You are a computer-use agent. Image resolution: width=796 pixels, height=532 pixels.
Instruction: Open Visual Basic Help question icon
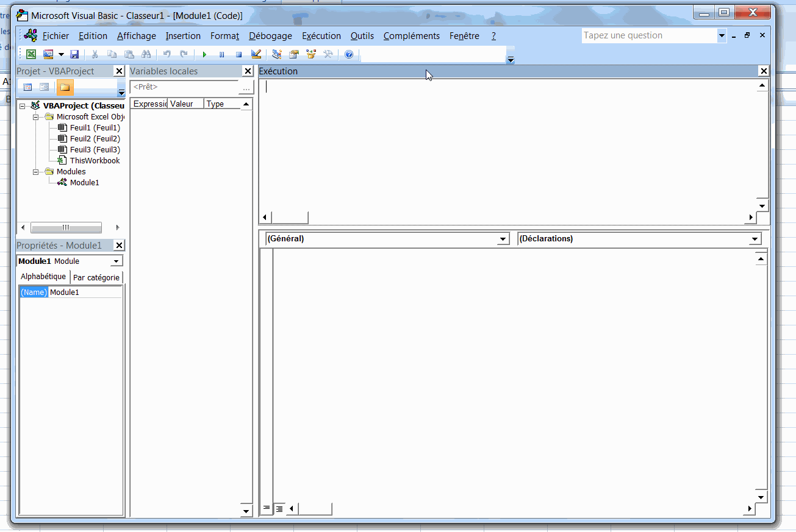click(x=349, y=54)
